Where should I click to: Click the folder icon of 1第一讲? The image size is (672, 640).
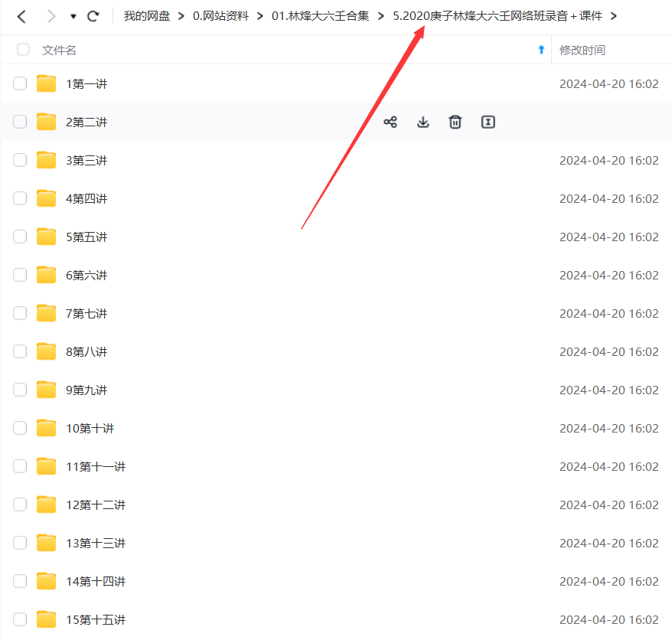46,83
